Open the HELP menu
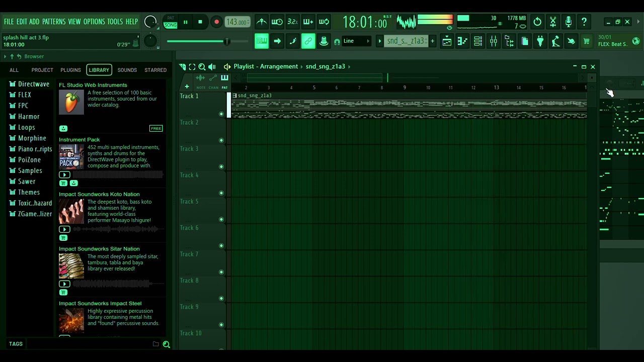 132,22
